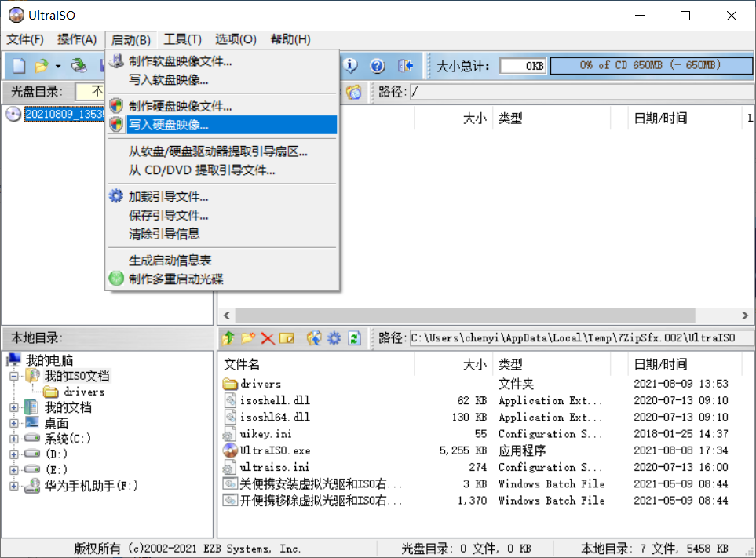Screen dimensions: 756x558
Task: Click the 启动(B) menu
Action: [x=130, y=39]
